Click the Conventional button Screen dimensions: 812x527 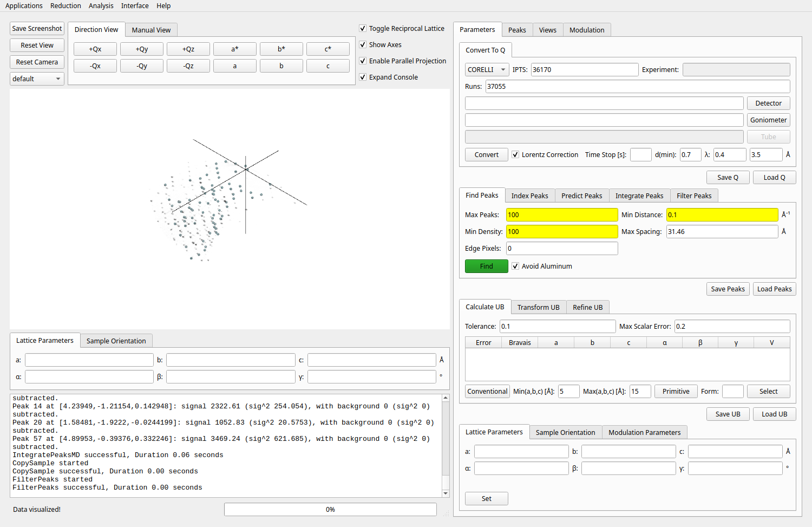tap(488, 391)
